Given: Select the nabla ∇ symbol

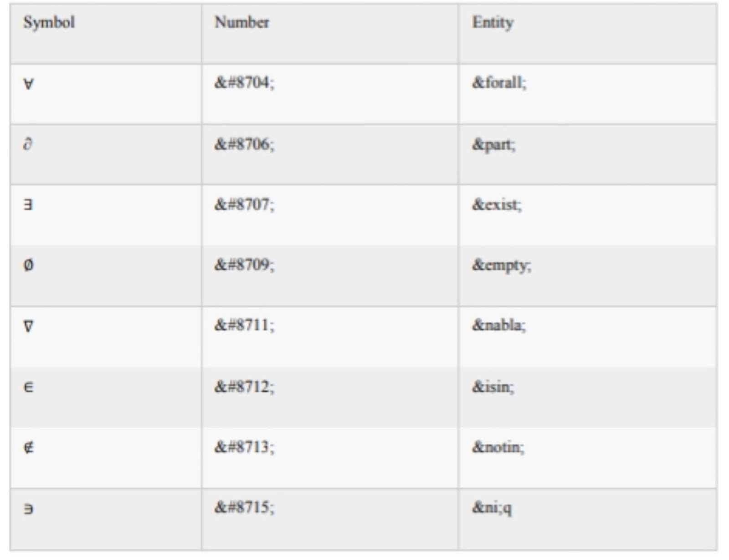Looking at the screenshot, I should click(28, 326).
